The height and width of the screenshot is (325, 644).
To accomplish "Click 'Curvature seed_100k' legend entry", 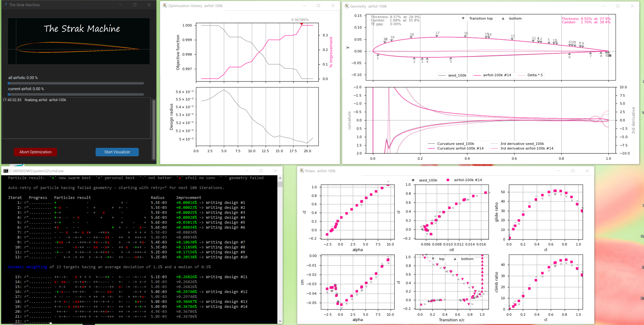I will point(451,144).
